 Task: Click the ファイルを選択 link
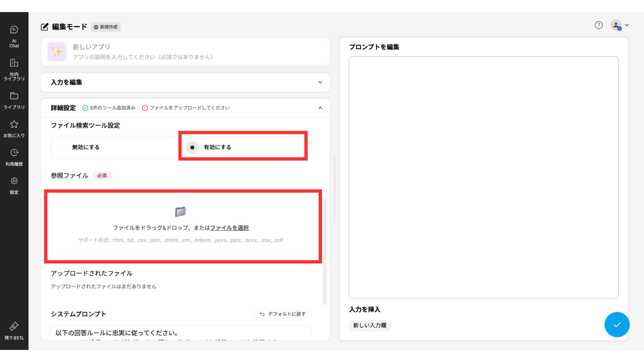229,228
